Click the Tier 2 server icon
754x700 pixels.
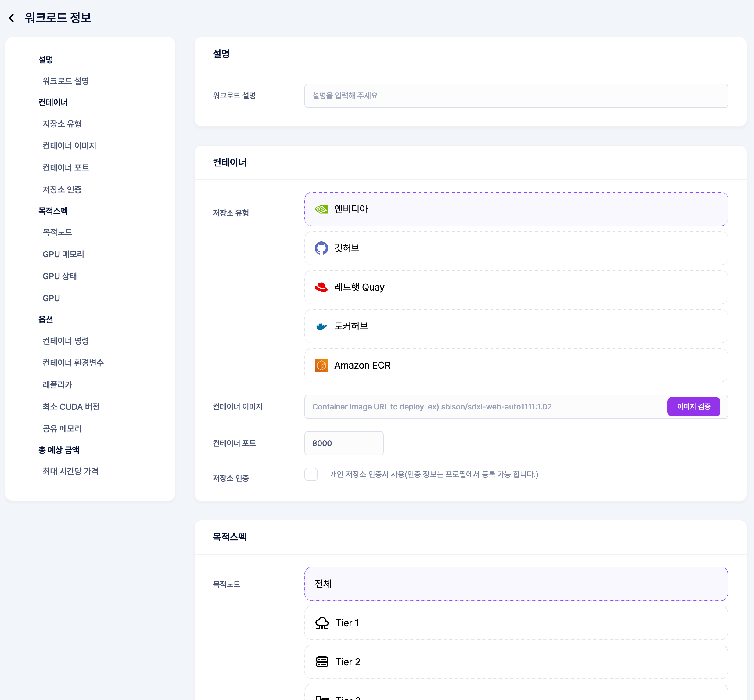pos(322,662)
